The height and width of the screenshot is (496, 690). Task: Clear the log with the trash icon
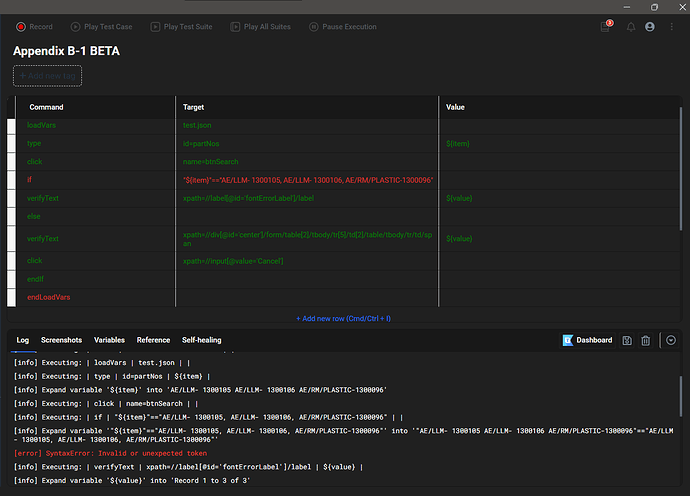pos(646,340)
